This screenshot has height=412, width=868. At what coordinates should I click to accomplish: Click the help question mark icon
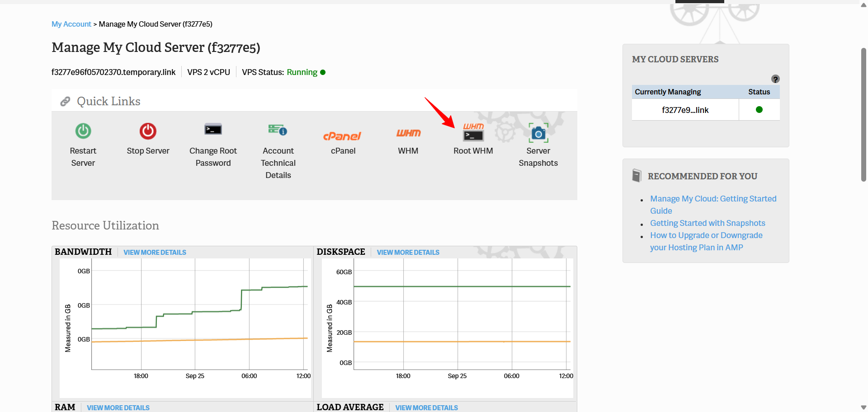775,79
